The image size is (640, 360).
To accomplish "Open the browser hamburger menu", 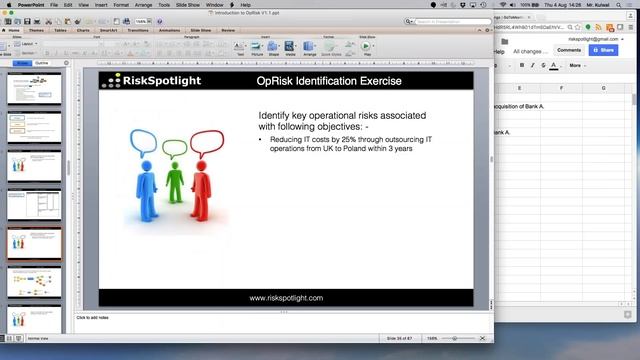I will (x=631, y=27).
